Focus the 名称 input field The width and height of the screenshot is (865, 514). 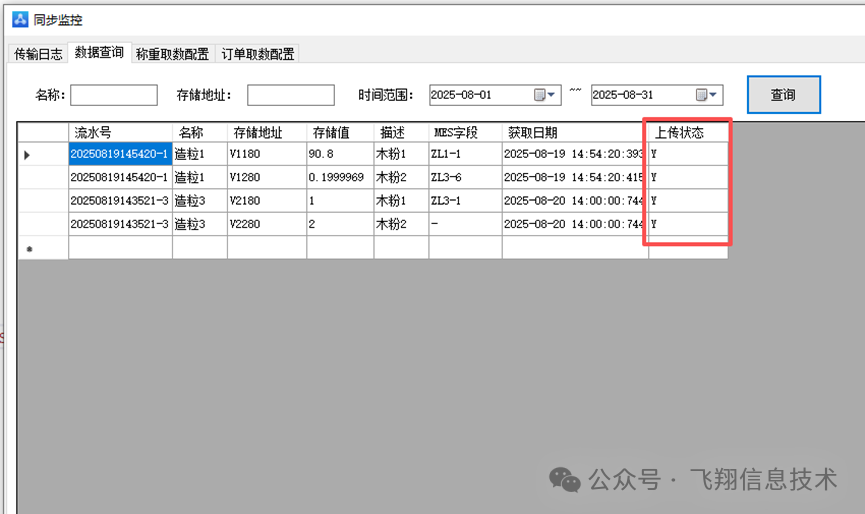click(114, 95)
